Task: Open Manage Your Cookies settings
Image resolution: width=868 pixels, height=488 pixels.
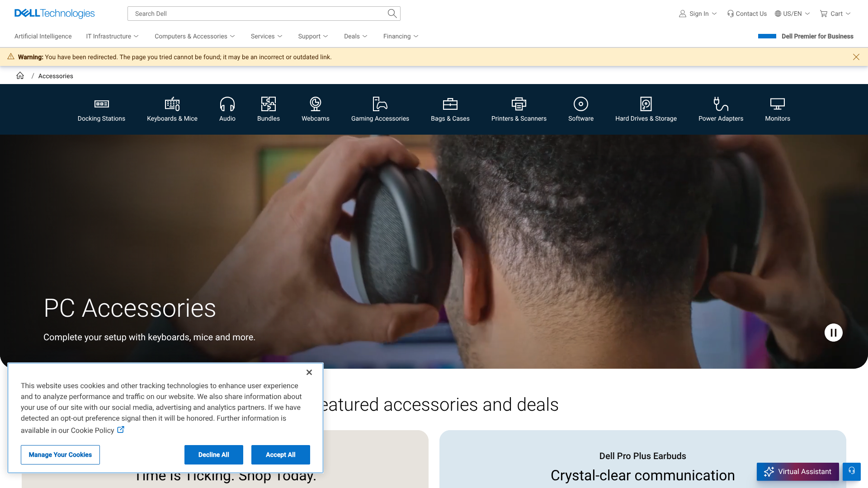Action: (x=60, y=455)
